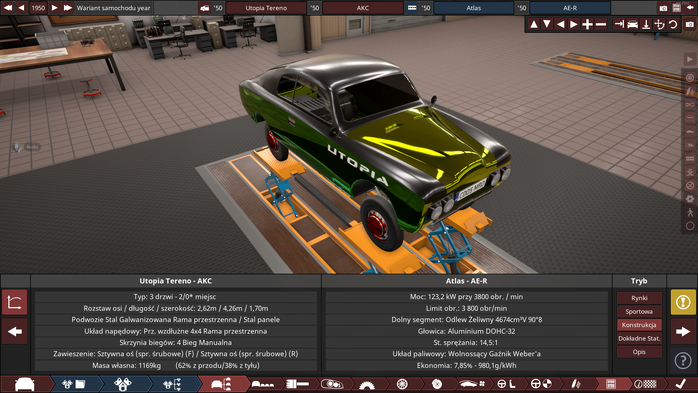The width and height of the screenshot is (698, 393).
Task: Switch to Dokładne Stat. mode
Action: (639, 338)
